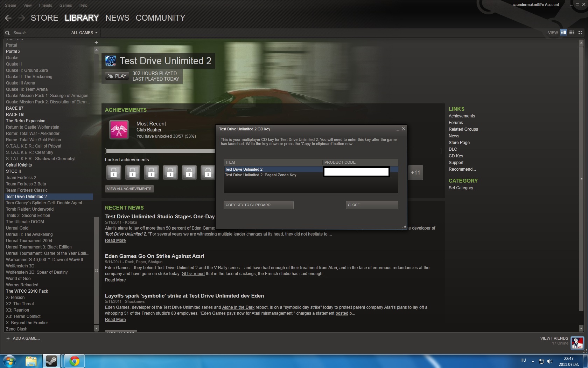Open the CD Key link
This screenshot has height=368, width=588.
click(x=456, y=156)
